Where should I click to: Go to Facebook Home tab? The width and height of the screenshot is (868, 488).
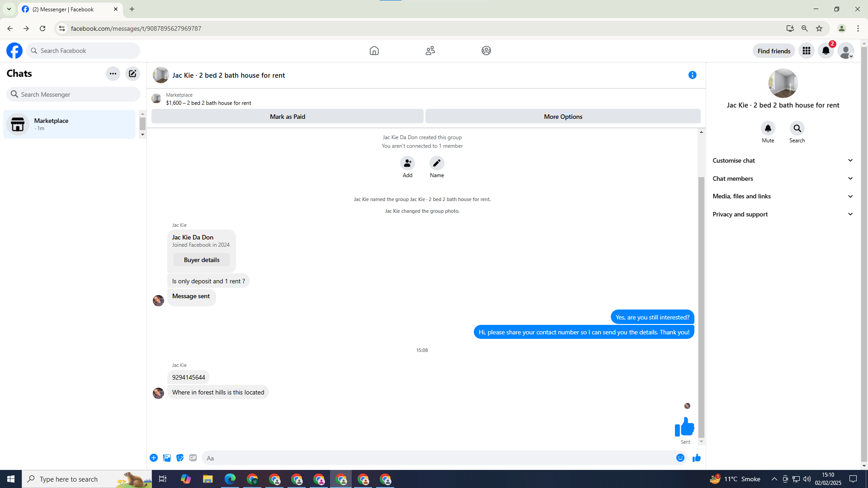[374, 51]
